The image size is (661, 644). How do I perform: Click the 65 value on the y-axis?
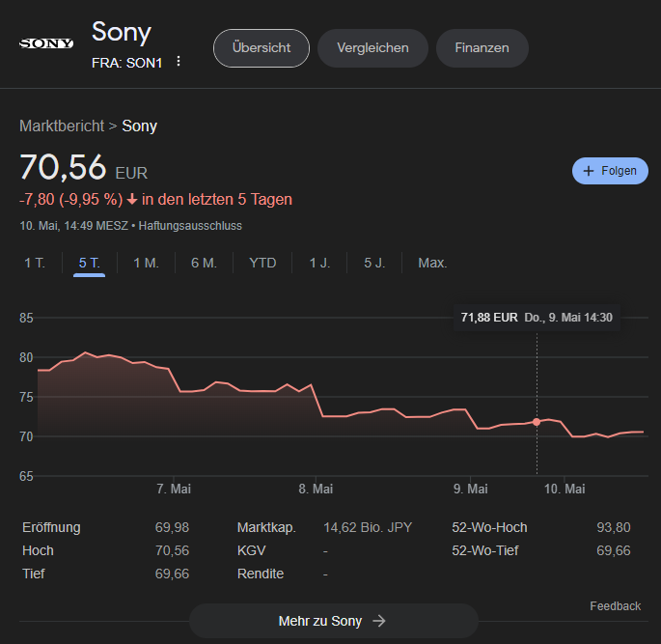click(x=26, y=476)
